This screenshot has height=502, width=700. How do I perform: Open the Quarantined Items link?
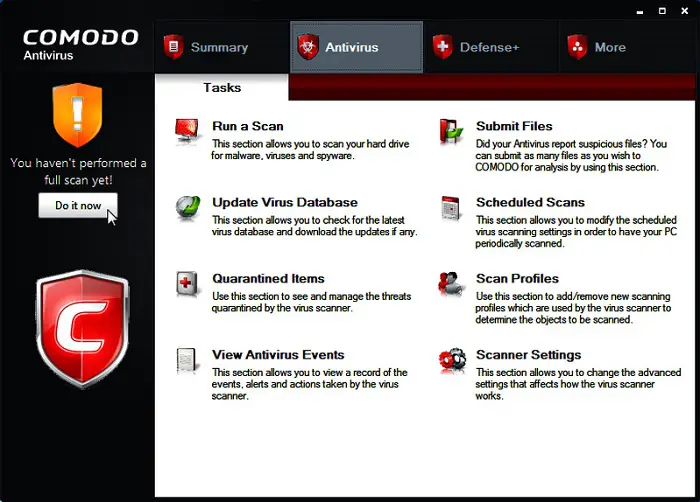click(x=268, y=279)
